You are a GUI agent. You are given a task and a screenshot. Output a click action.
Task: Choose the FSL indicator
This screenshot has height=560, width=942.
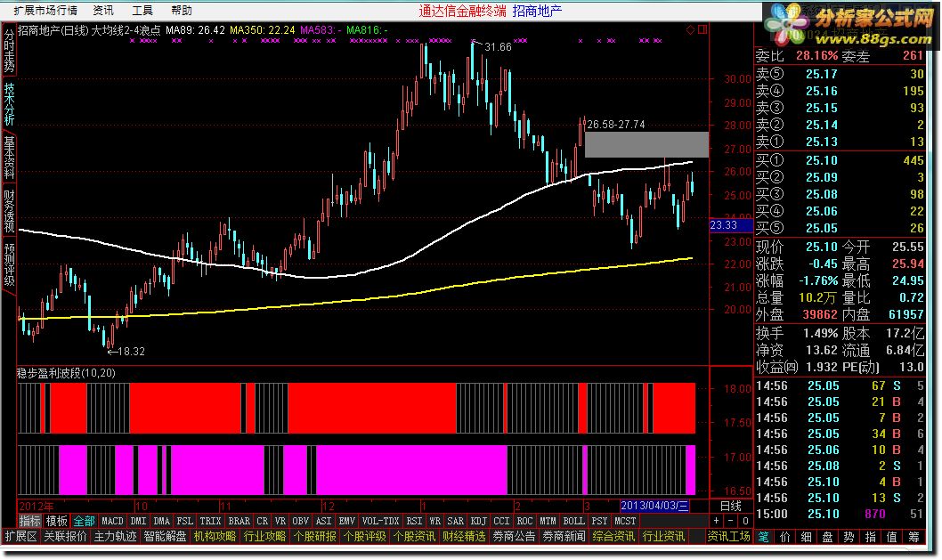(x=185, y=521)
